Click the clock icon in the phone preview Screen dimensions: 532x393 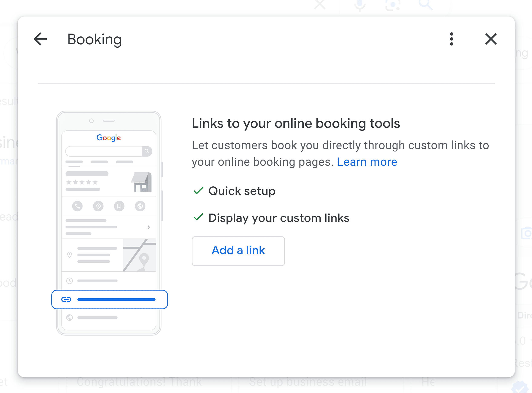(69, 281)
